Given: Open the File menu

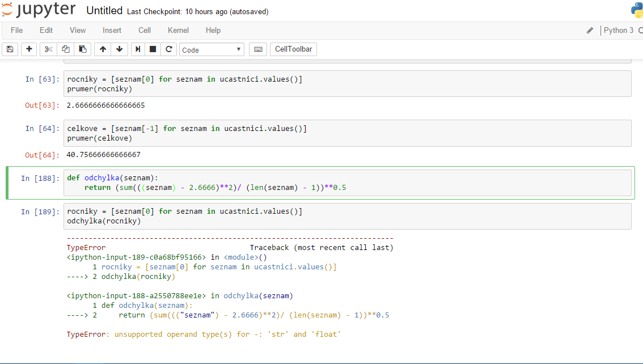Looking at the screenshot, I should (x=16, y=30).
